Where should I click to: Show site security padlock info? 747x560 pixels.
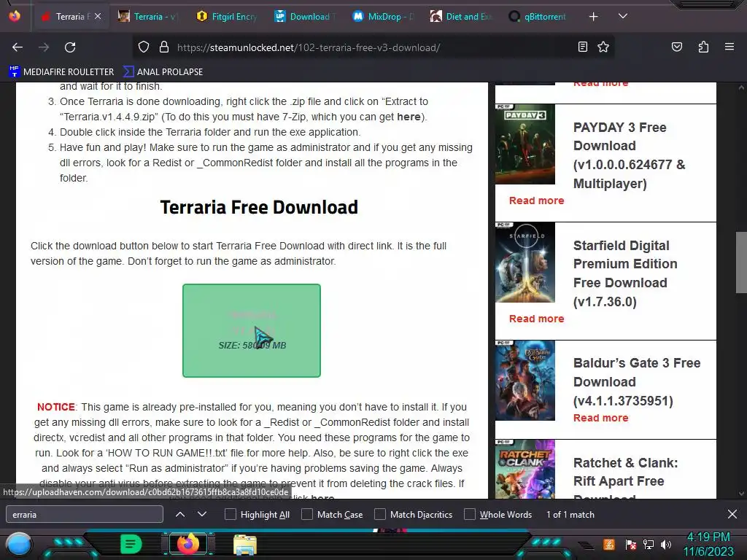pyautogui.click(x=164, y=47)
